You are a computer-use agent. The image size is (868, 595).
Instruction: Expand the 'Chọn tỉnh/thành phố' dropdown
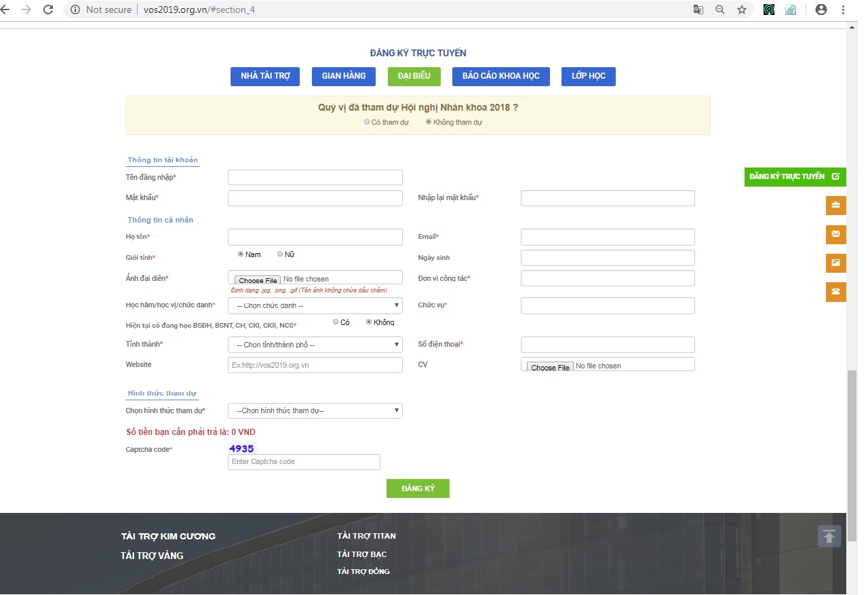click(x=315, y=345)
